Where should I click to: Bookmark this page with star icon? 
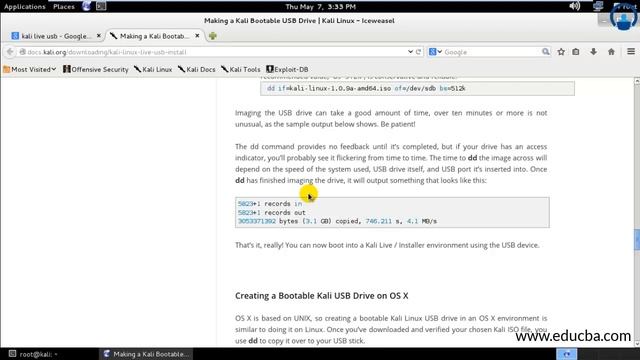point(561,52)
